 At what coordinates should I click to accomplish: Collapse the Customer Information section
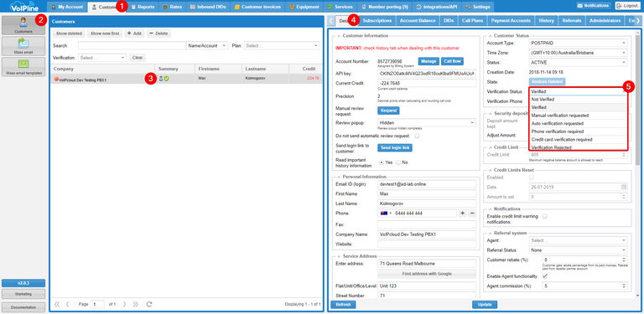click(339, 36)
